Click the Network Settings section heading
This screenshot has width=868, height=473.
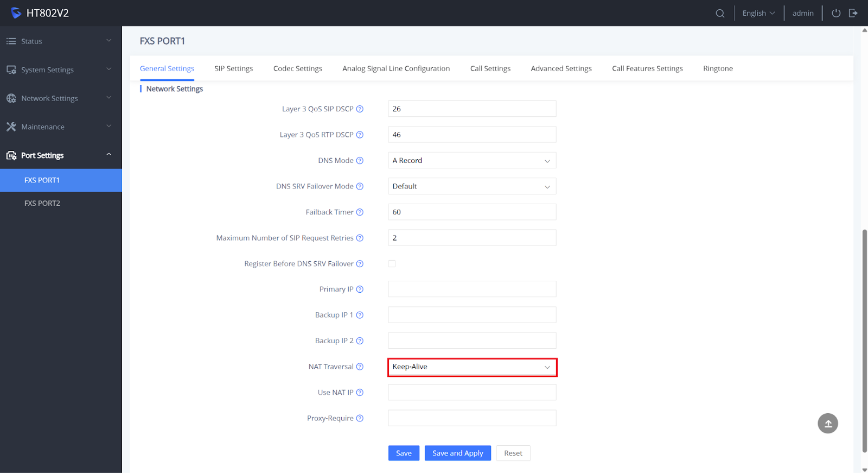coord(175,89)
